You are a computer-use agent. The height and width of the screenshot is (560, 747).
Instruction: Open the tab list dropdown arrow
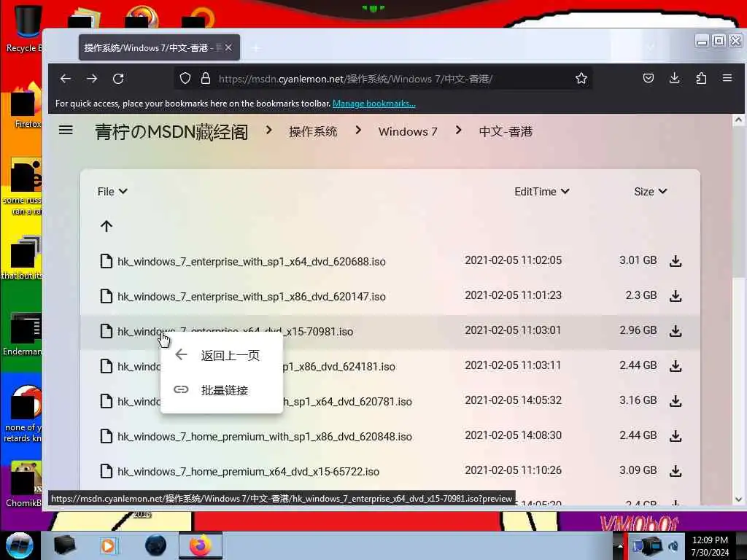650,47
